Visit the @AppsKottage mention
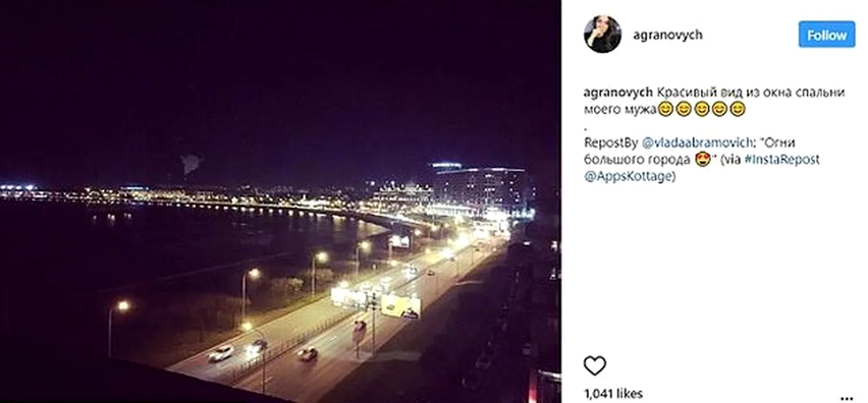 click(x=627, y=177)
